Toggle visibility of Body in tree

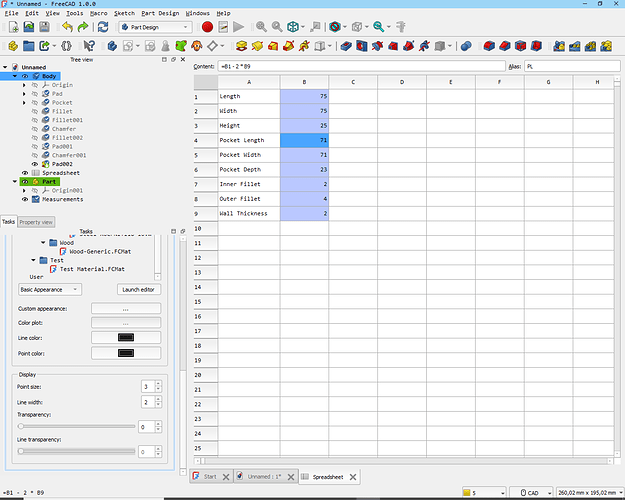pyautogui.click(x=25, y=76)
